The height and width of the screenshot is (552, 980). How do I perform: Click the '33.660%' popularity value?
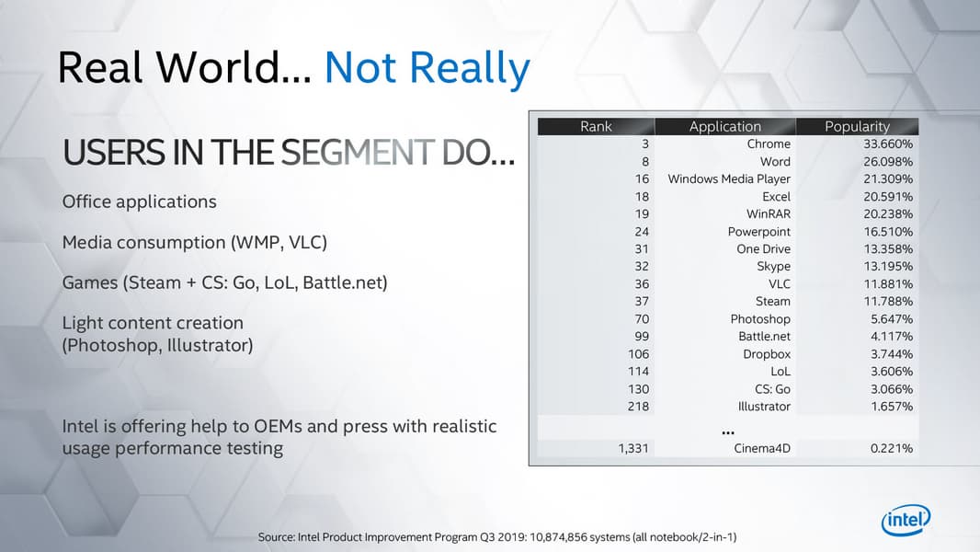pyautogui.click(x=888, y=144)
